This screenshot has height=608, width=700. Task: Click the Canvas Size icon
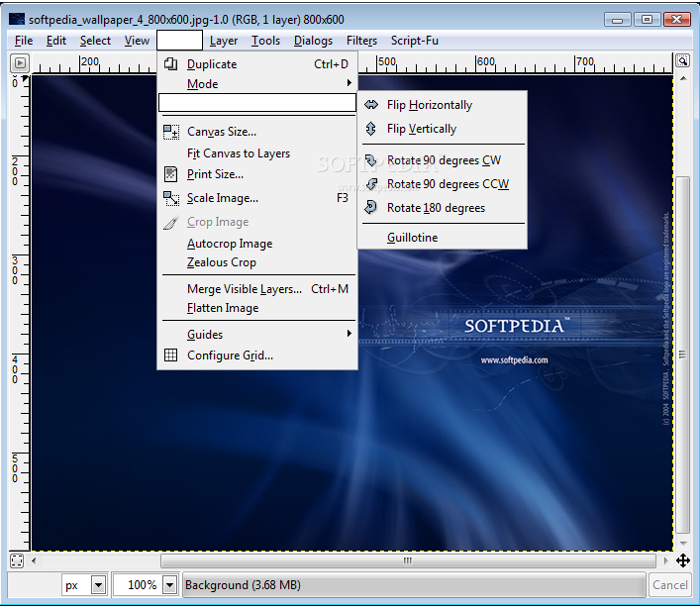coord(171,132)
